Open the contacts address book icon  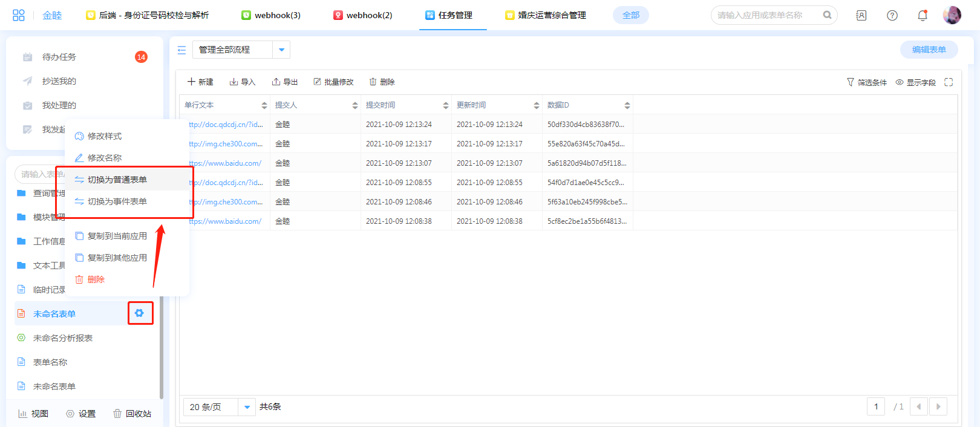click(861, 16)
